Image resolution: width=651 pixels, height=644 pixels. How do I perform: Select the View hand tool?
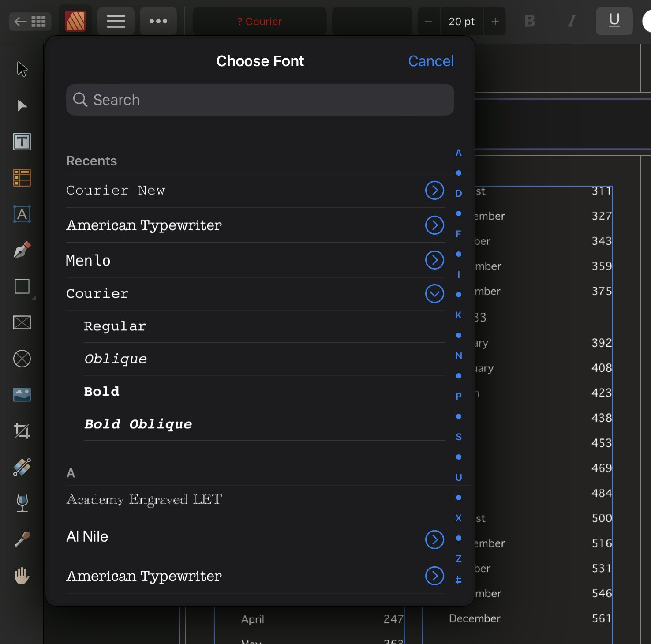coord(22,576)
